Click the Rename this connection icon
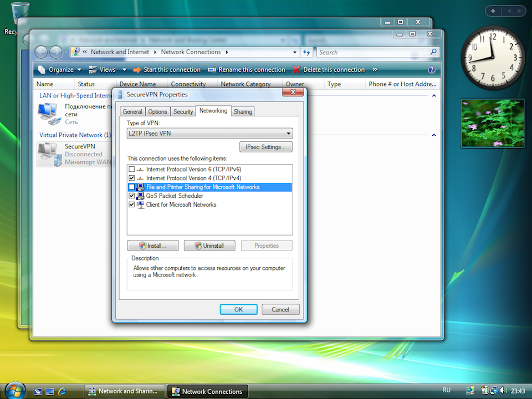The width and height of the screenshot is (532, 399). [x=212, y=70]
